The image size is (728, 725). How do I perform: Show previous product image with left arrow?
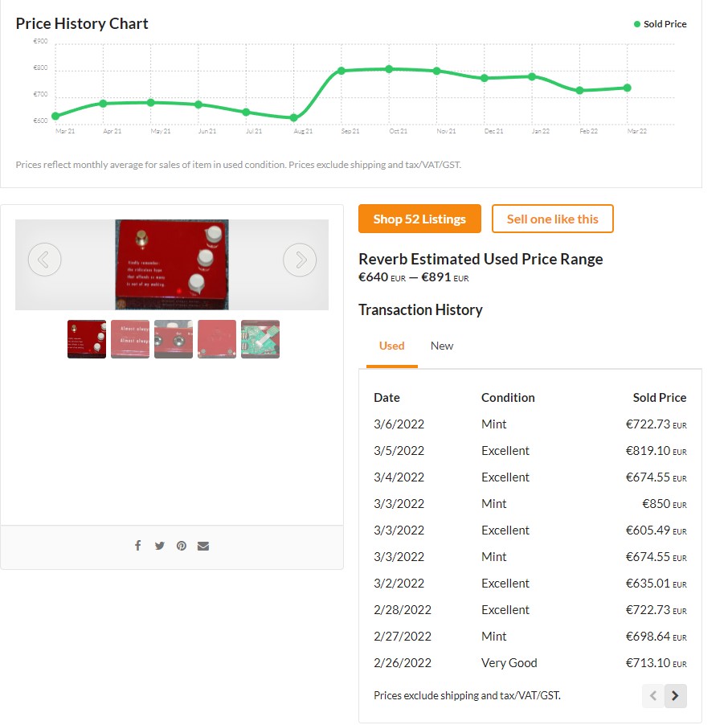pyautogui.click(x=44, y=260)
